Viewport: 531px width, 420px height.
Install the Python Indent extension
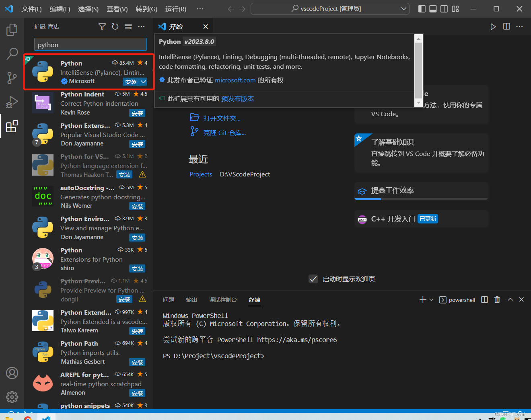click(x=137, y=113)
